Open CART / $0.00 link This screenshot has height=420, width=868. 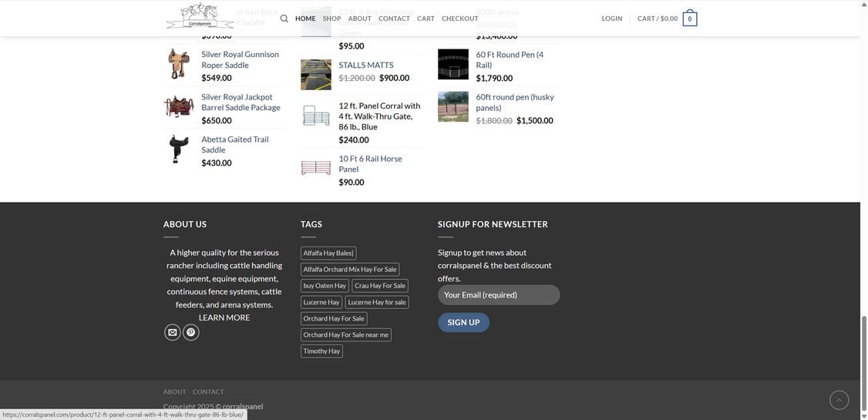(657, 18)
